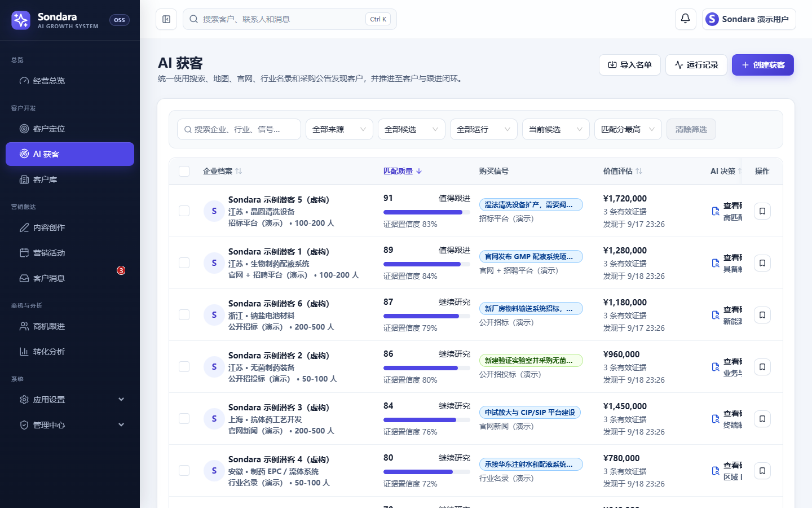Sort by 价值评估 column

[623, 171]
